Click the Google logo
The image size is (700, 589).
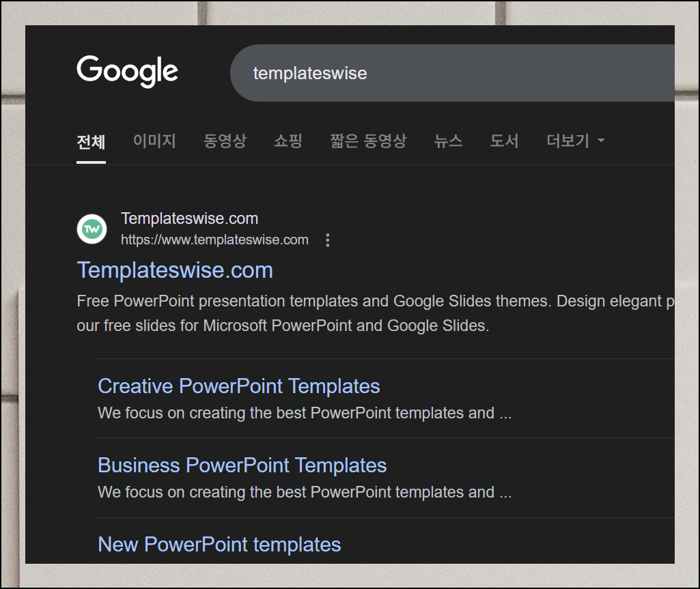coord(127,72)
